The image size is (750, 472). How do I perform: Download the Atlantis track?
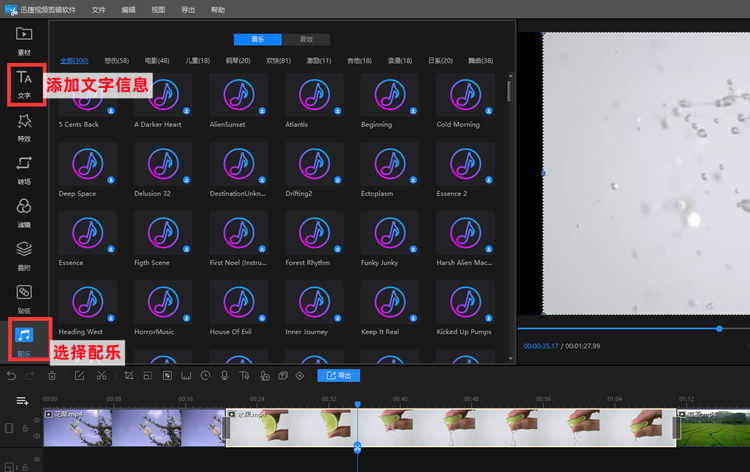[338, 111]
